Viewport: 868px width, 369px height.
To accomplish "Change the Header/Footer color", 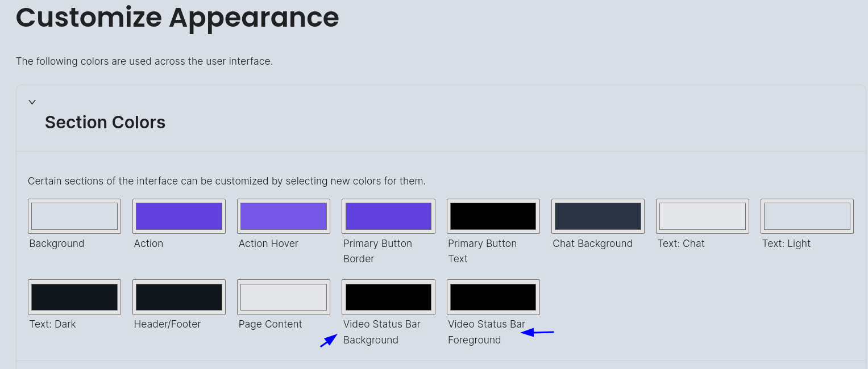I will [178, 296].
